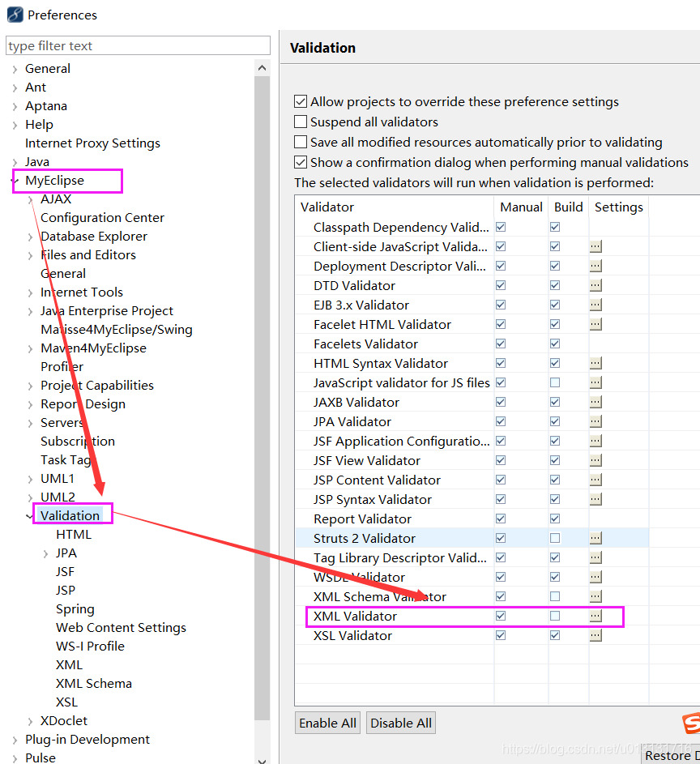The height and width of the screenshot is (764, 700).
Task: Expand the Java Enterprise Project node
Action: [x=30, y=311]
